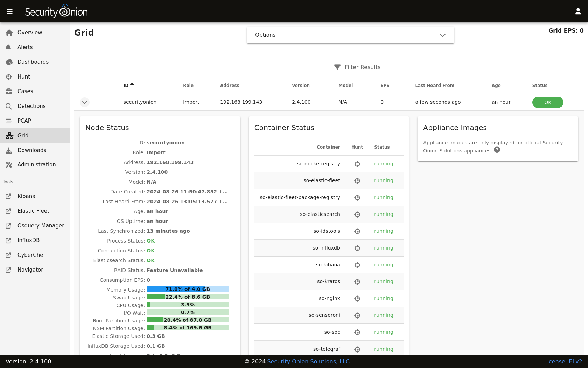The width and height of the screenshot is (588, 368).
Task: Select the Overview home icon
Action: pyautogui.click(x=9, y=33)
